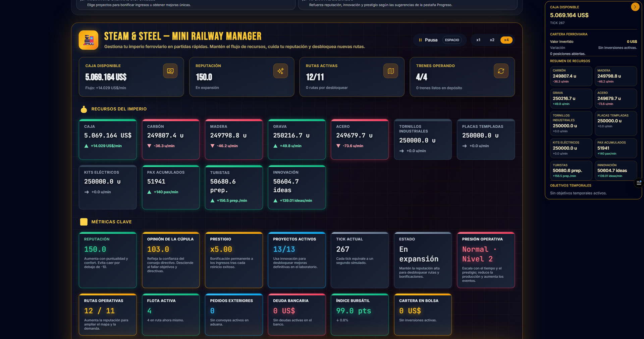Click the locomotive app logo icon
This screenshot has height=339, width=644.
pos(89,40)
